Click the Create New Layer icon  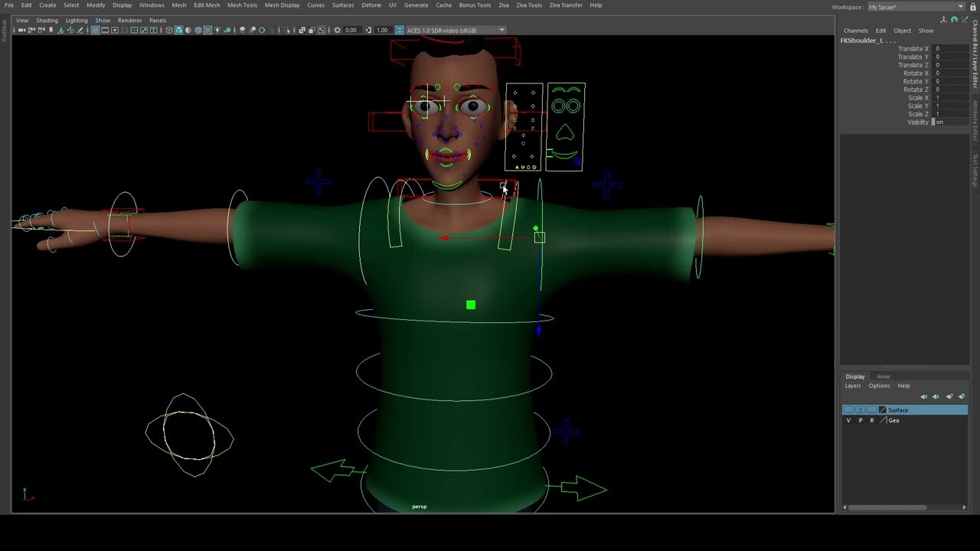pyautogui.click(x=949, y=396)
